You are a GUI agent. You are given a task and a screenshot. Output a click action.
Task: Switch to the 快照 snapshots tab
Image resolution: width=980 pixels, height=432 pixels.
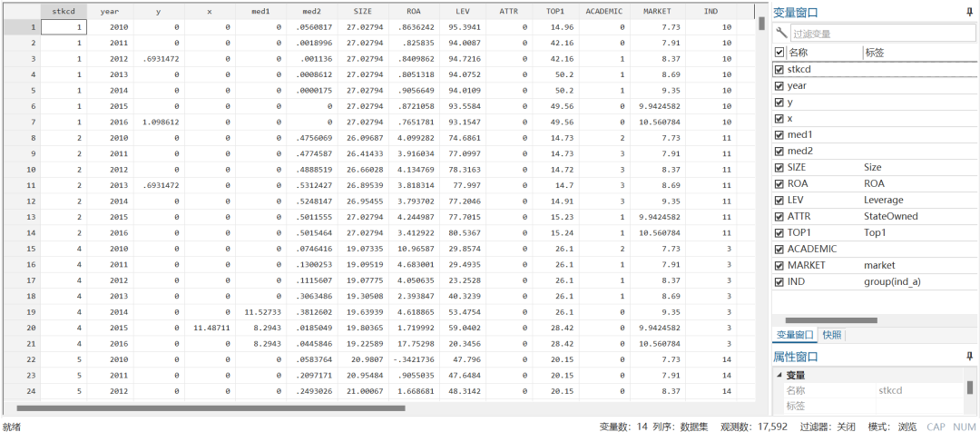click(831, 335)
